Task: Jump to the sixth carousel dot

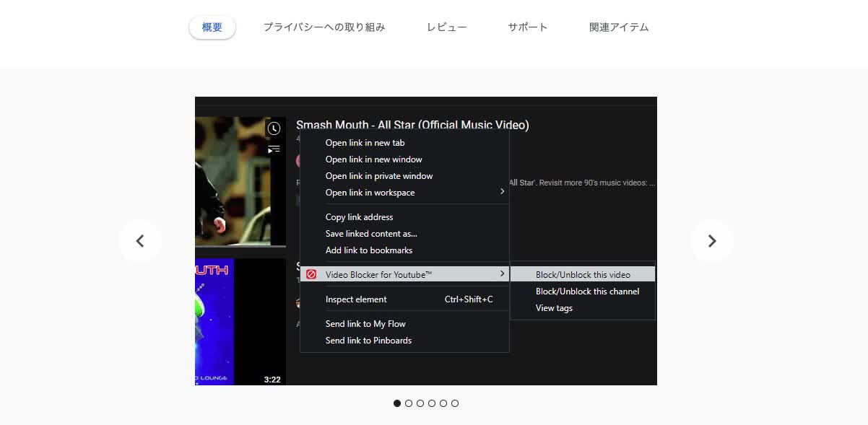Action: coord(455,403)
